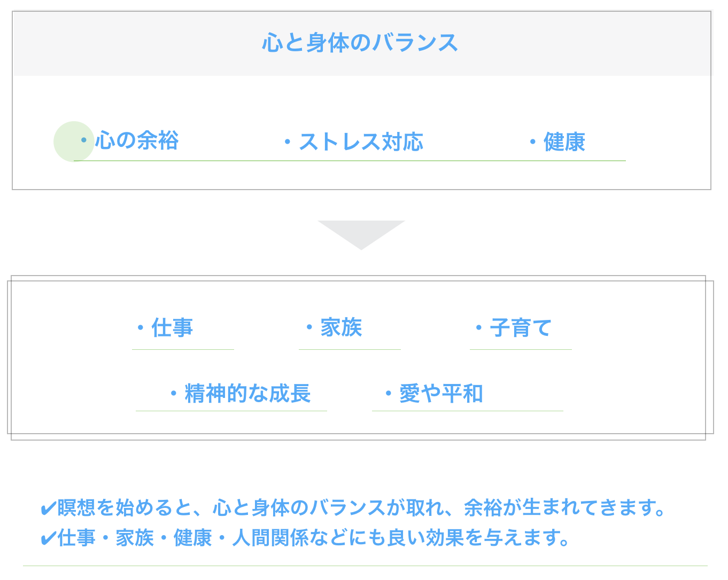This screenshot has height=580, width=728.
Task: Select the 家族 item in the lower box
Action: 341,327
